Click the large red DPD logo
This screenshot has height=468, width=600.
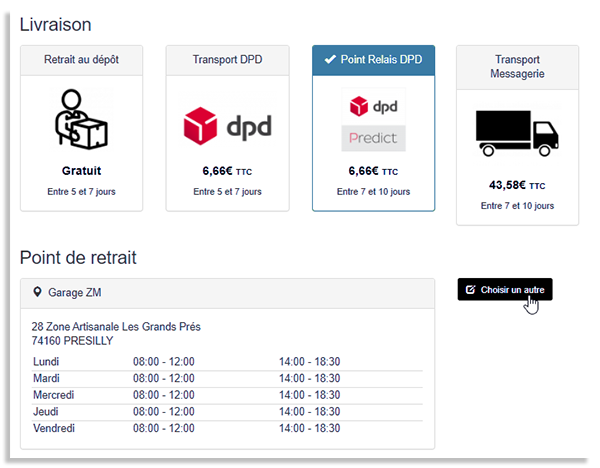227,127
